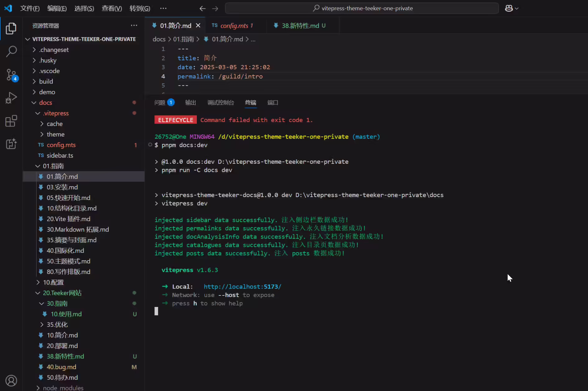This screenshot has width=588, height=391.
Task: Open 转到(G) menu
Action: tap(140, 8)
